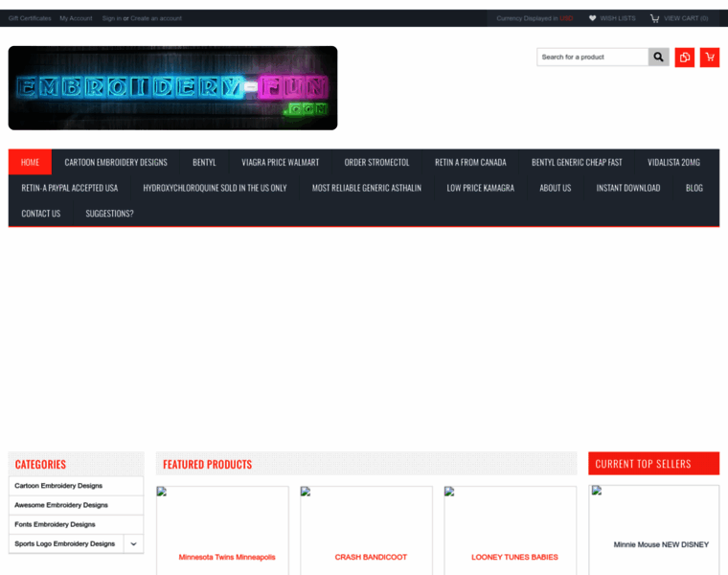Open View Cart (0) link
The image size is (728, 575).
(x=686, y=18)
